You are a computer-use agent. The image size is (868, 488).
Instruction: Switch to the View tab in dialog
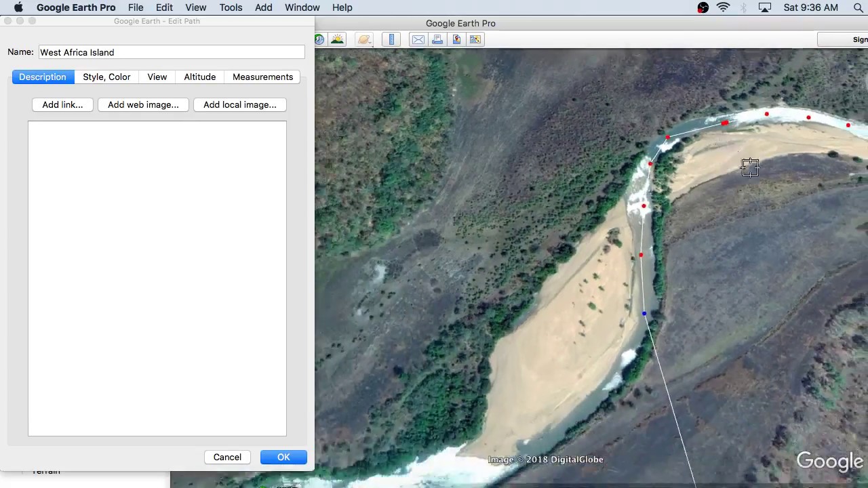[x=157, y=77]
